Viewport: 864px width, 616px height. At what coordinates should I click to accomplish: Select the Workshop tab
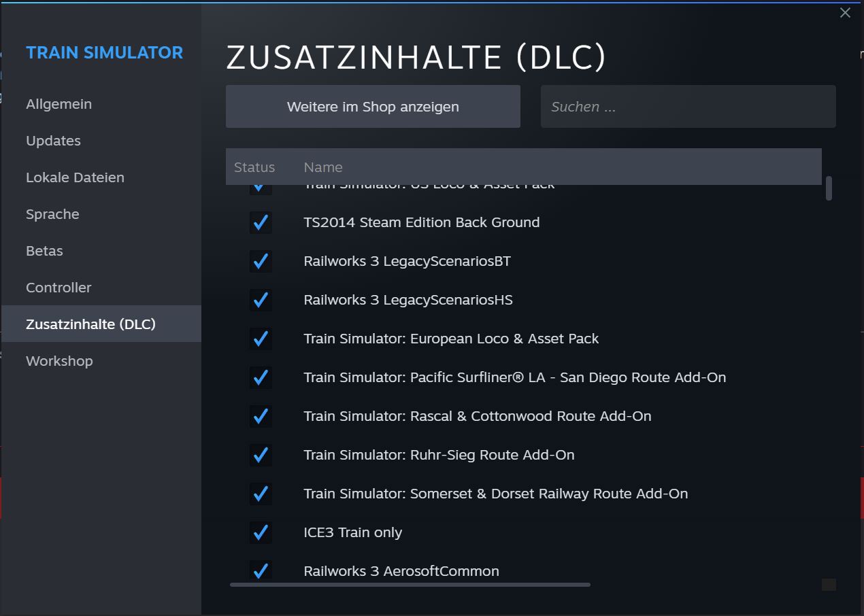pos(59,361)
